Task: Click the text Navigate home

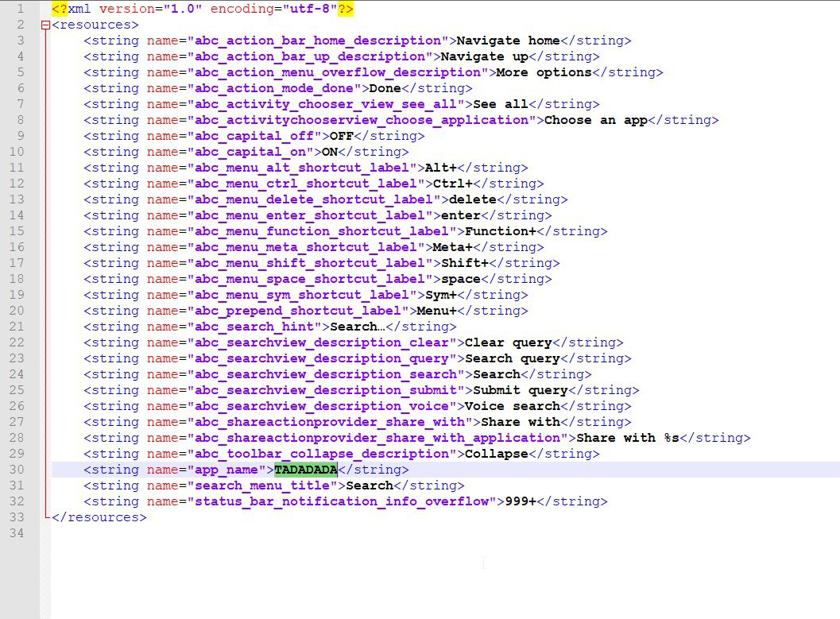Action: coord(508,41)
